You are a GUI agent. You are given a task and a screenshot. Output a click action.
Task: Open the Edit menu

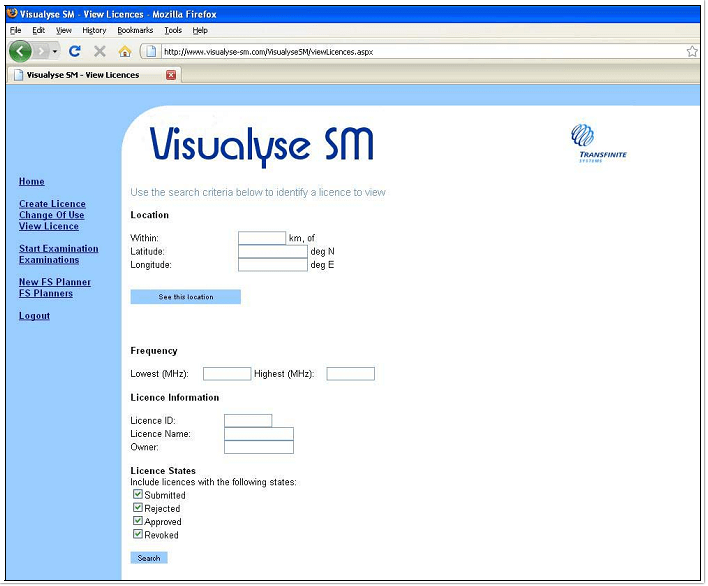coord(38,30)
